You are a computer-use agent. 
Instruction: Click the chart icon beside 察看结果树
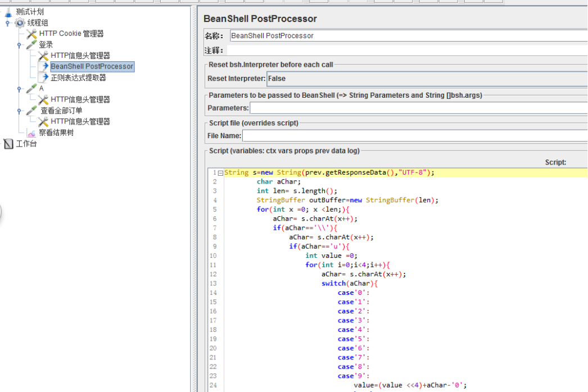tap(31, 133)
